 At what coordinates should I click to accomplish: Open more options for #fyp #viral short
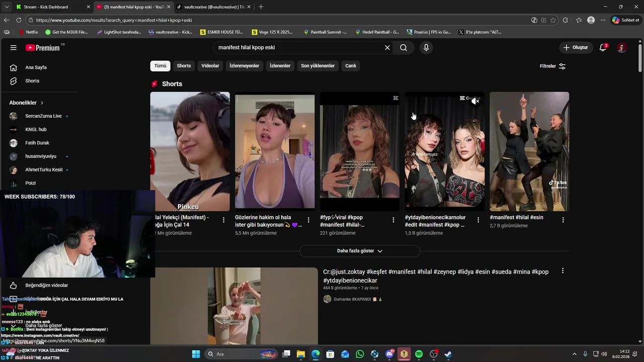[393, 220]
